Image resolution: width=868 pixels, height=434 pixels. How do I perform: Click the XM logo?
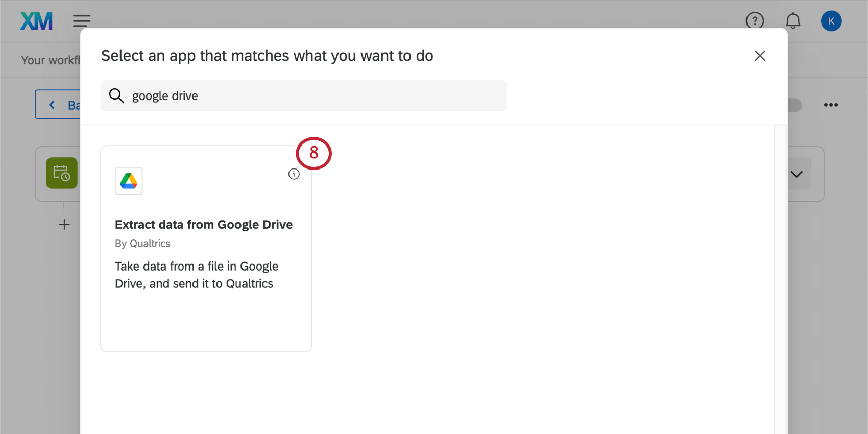tap(36, 21)
